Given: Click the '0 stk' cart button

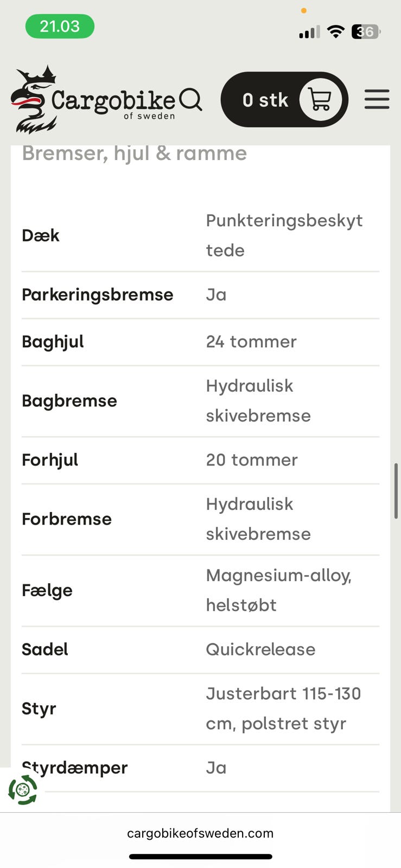Looking at the screenshot, I should tap(265, 100).
